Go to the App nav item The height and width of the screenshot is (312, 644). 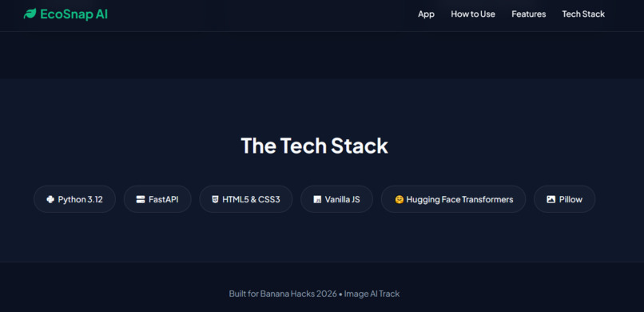click(426, 14)
